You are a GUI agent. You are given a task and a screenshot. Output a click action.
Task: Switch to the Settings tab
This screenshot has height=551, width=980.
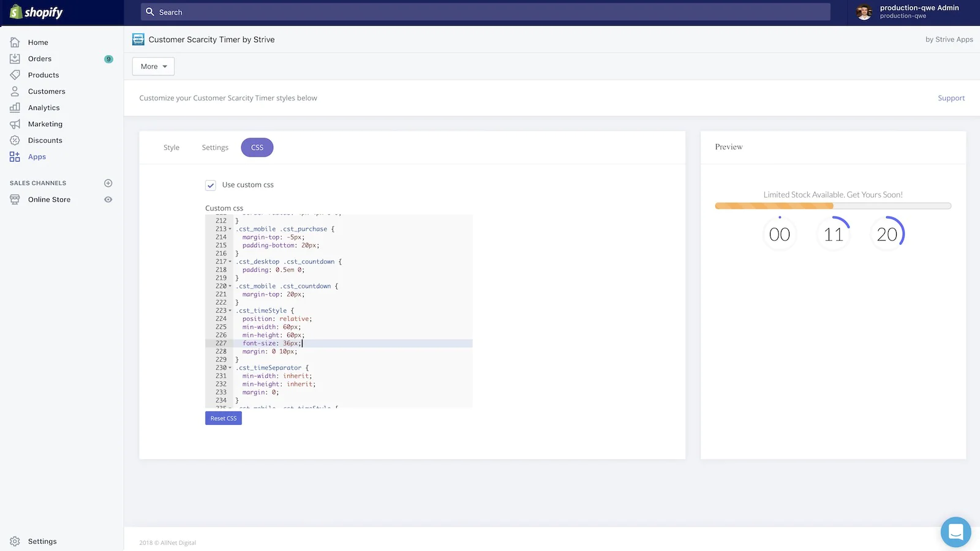point(215,148)
